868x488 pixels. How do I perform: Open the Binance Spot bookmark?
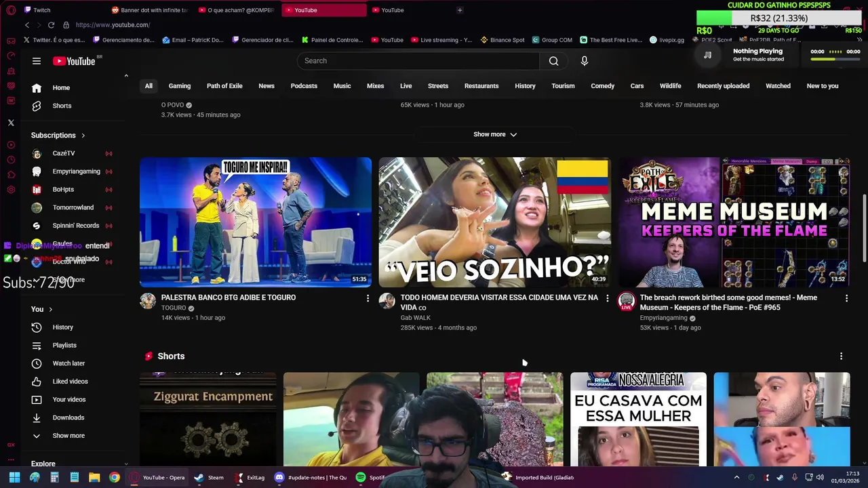pyautogui.click(x=502, y=40)
